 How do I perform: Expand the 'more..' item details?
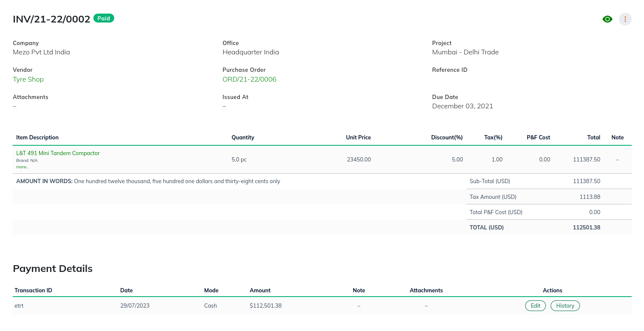coord(22,167)
